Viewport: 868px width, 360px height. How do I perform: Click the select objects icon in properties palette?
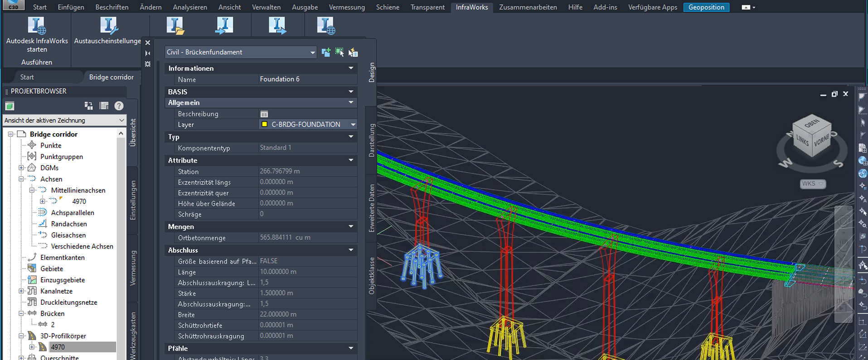point(339,52)
